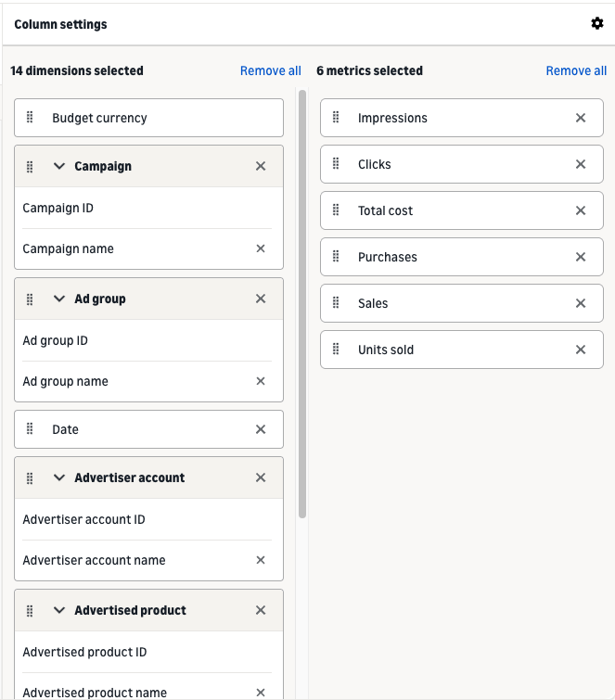The width and height of the screenshot is (615, 700).
Task: Collapse the Advertised product chevron
Action: tap(59, 610)
